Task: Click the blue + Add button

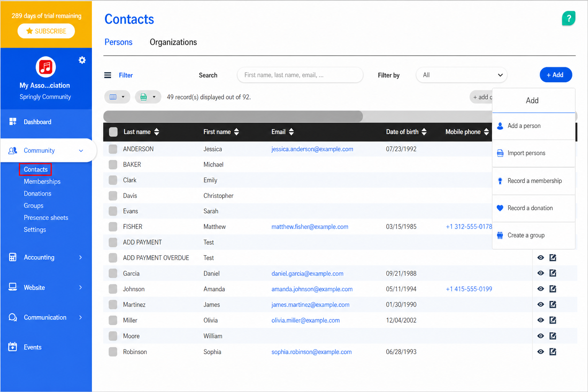Action: (555, 75)
